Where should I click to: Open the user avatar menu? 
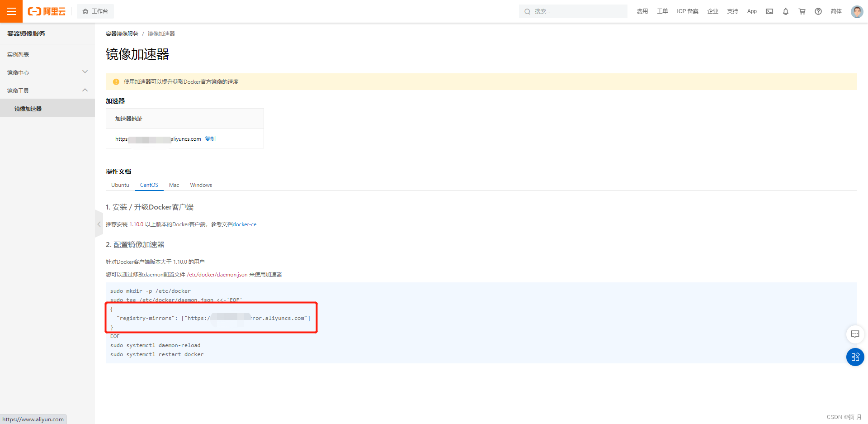(857, 11)
